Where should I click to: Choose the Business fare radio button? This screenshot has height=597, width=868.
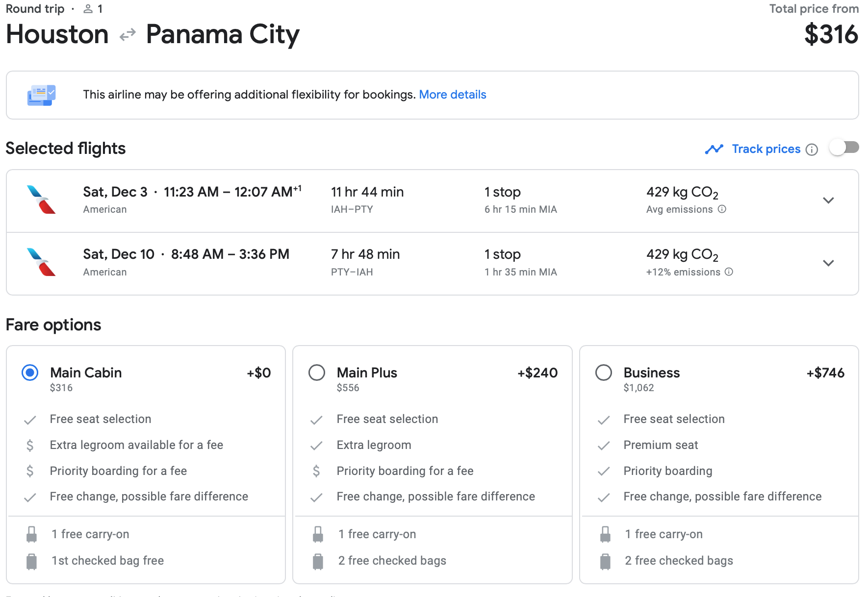point(604,373)
